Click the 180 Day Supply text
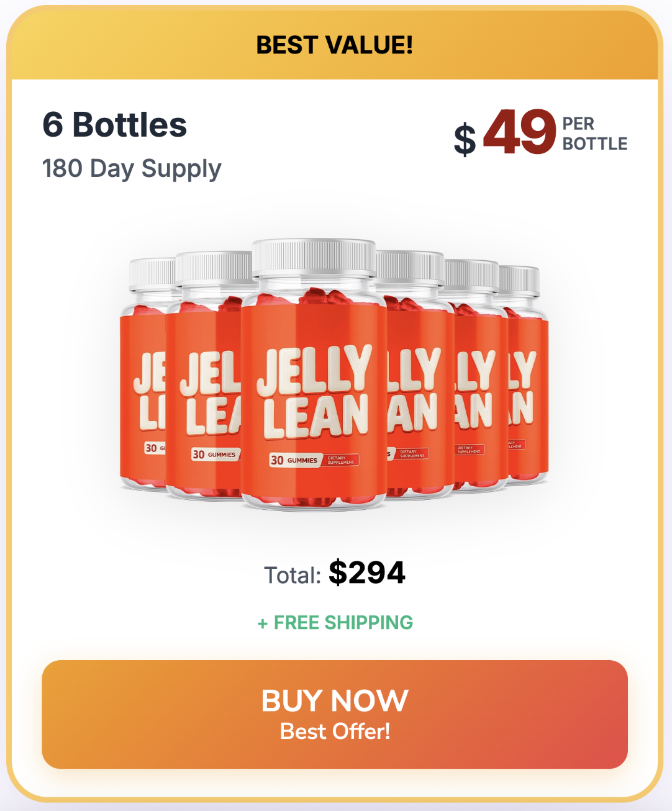Screen dimensions: 672x811 click(x=132, y=168)
